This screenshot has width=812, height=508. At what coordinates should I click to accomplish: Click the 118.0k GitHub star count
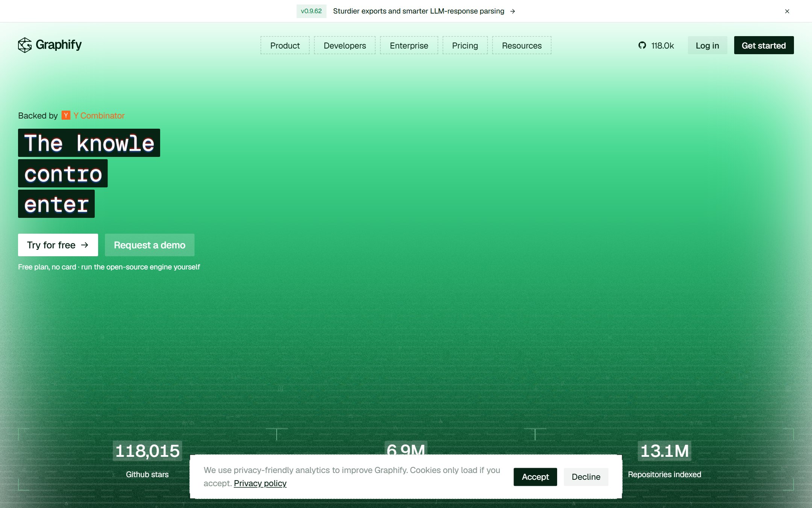click(x=662, y=46)
